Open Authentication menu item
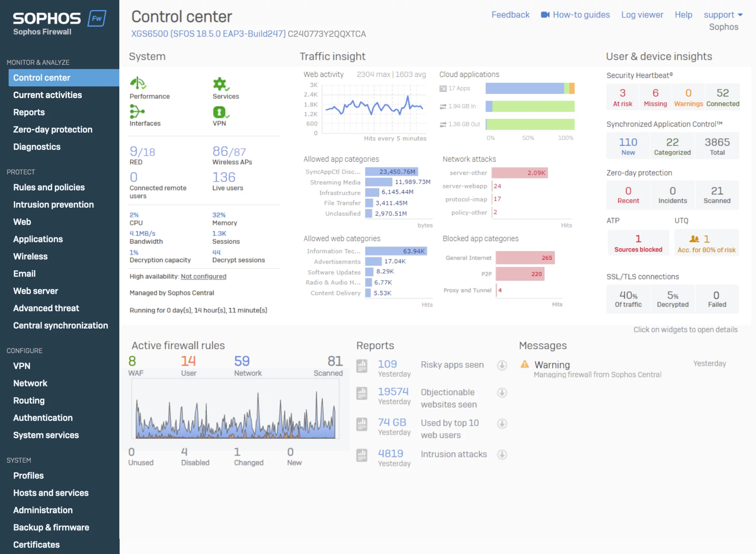 [43, 418]
